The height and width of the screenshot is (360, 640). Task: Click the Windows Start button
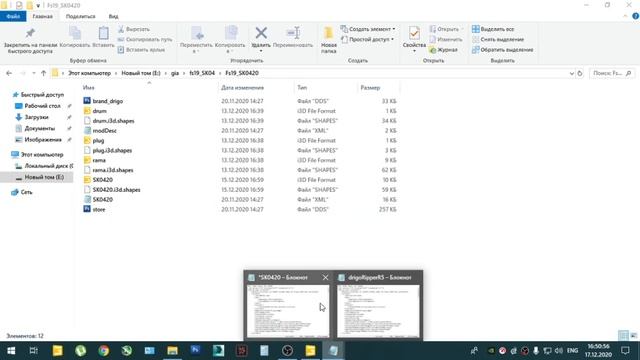[x=11, y=351]
